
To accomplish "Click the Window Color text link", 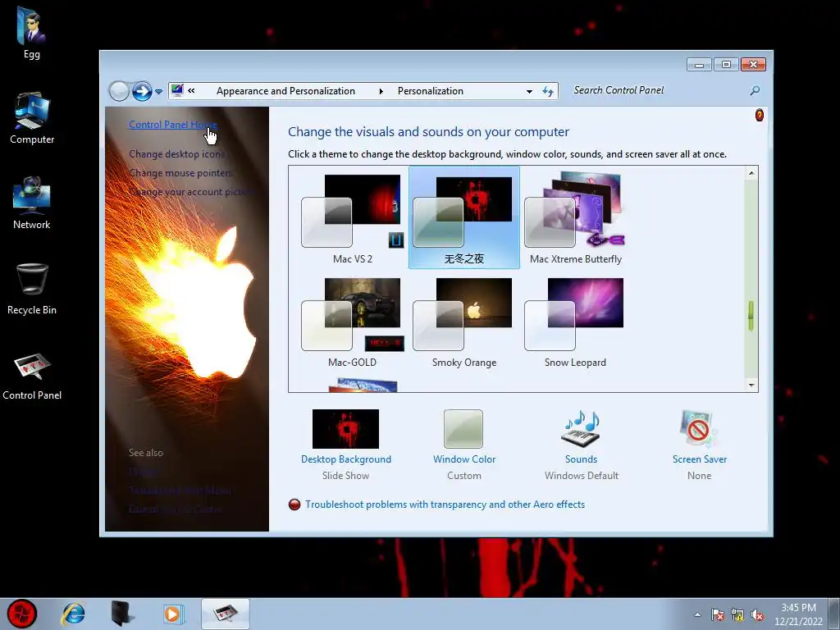I will (x=464, y=459).
